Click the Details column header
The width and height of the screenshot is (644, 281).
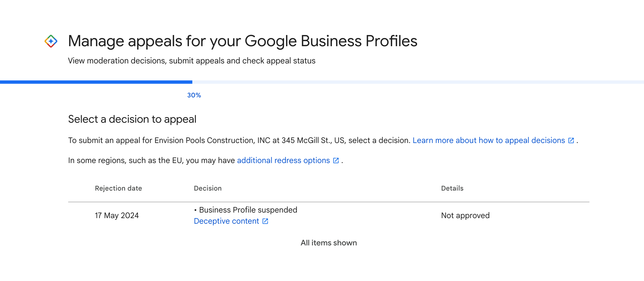tap(452, 188)
